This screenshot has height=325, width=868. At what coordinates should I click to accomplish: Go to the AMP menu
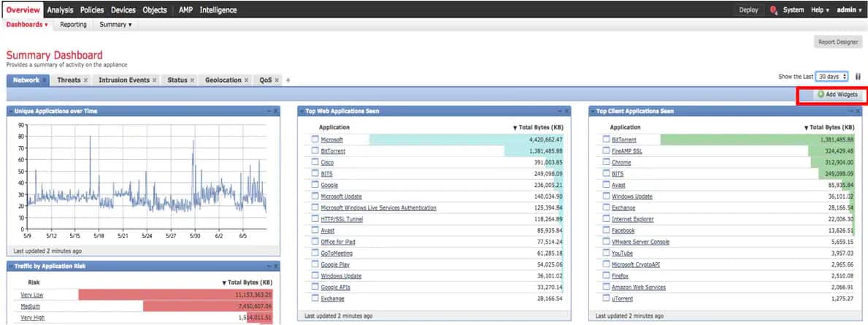(x=185, y=10)
